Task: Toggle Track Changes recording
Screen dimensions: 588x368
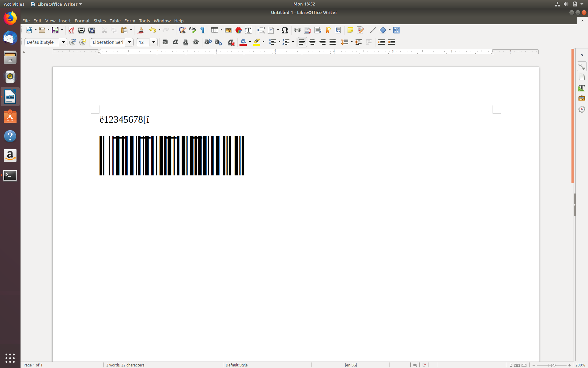Action: pyautogui.click(x=360, y=30)
